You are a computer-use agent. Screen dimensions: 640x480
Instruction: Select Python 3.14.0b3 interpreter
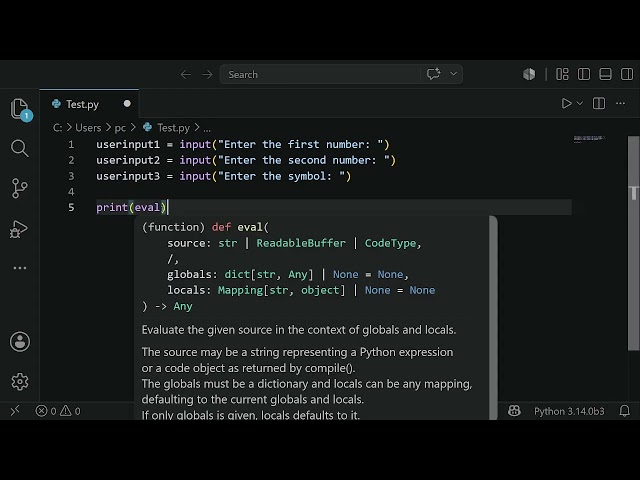(569, 411)
